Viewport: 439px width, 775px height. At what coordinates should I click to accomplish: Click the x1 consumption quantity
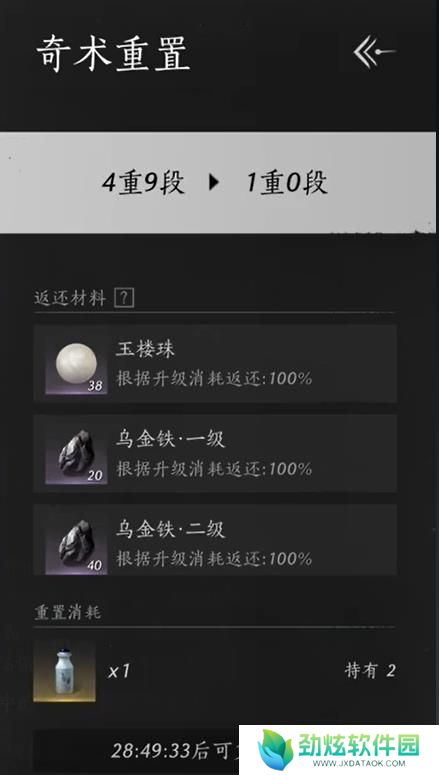(x=119, y=671)
